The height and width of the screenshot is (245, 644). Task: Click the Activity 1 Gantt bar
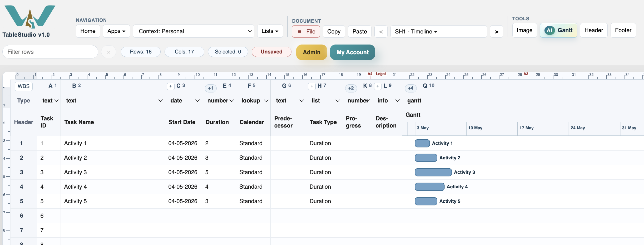(422, 143)
